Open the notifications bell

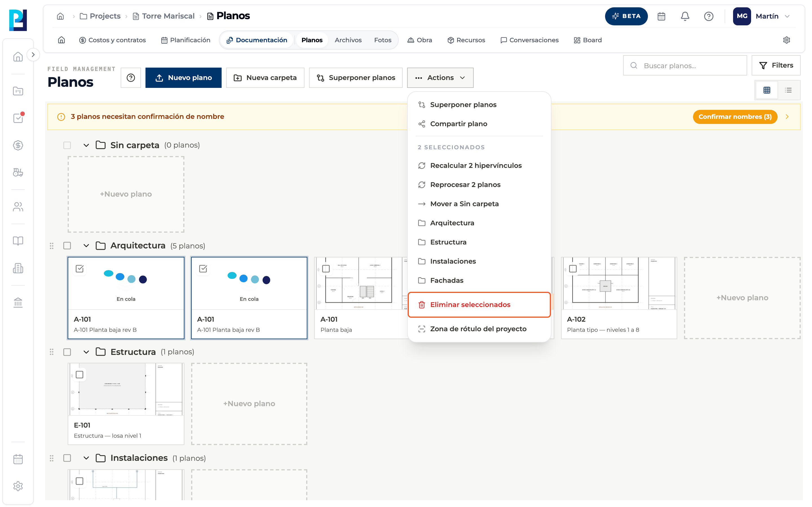(x=685, y=16)
